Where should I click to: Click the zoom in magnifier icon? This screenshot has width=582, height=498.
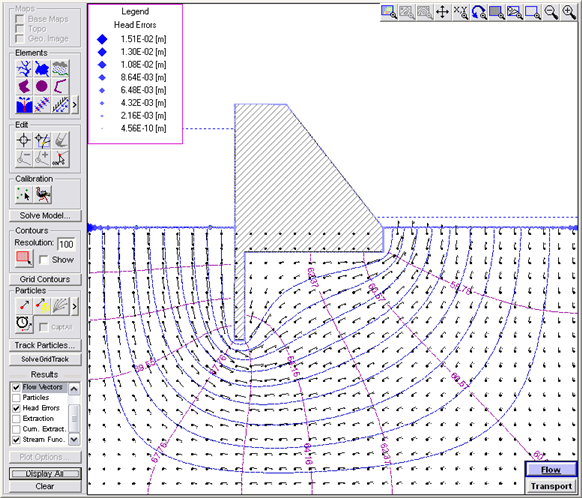coord(569,12)
